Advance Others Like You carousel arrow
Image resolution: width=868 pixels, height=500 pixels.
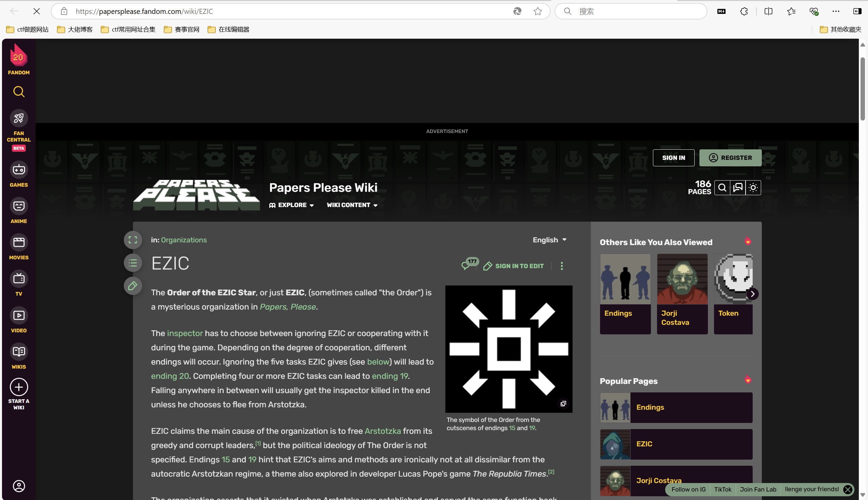click(752, 294)
